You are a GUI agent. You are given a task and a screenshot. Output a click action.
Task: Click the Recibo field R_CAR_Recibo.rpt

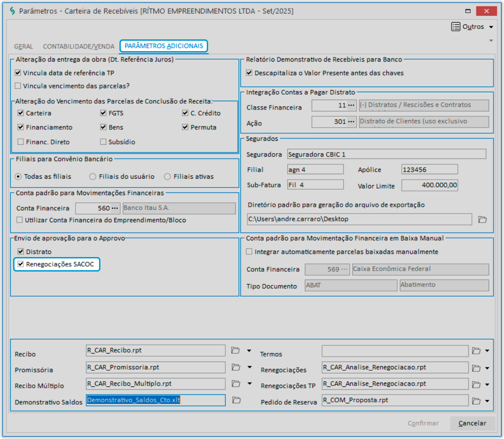tap(156, 350)
